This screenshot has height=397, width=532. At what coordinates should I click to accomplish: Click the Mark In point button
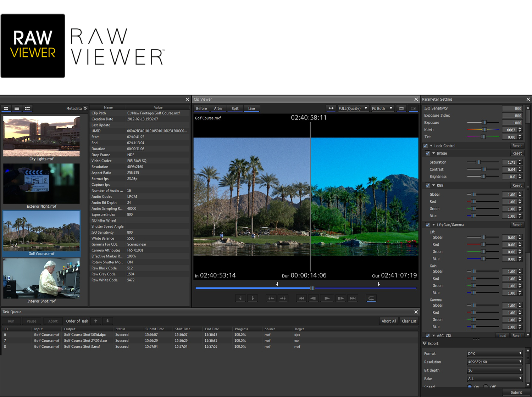(x=240, y=298)
